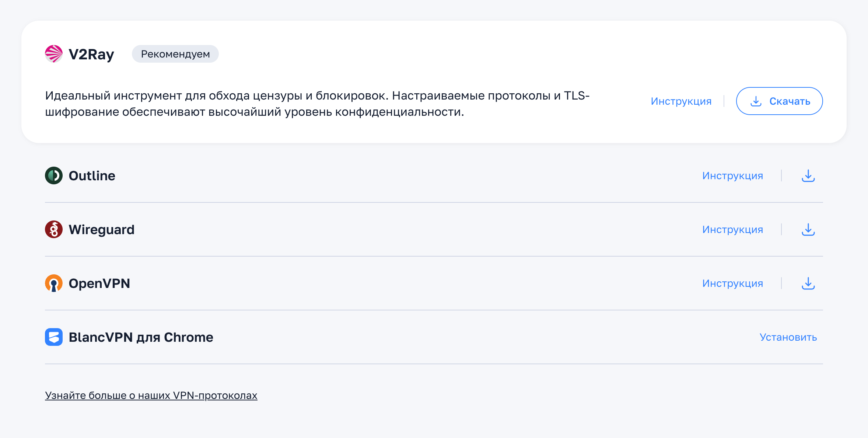
Task: Click the OpenVPN app icon
Action: click(x=54, y=283)
